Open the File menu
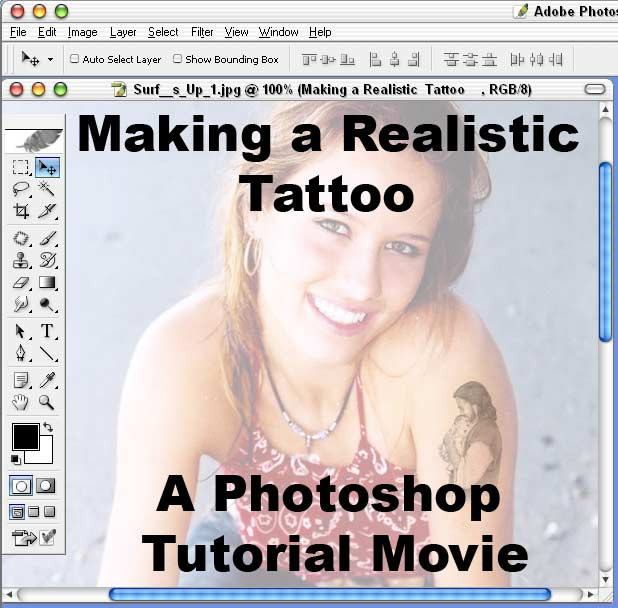This screenshot has width=618, height=608. click(18, 32)
